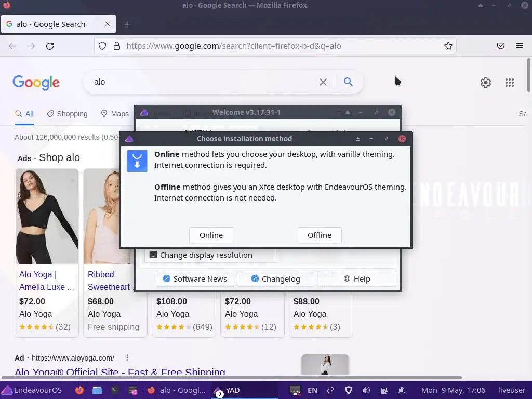Switch to alo - Google taskbar window
This screenshot has width=532, height=399.
coord(177,390)
